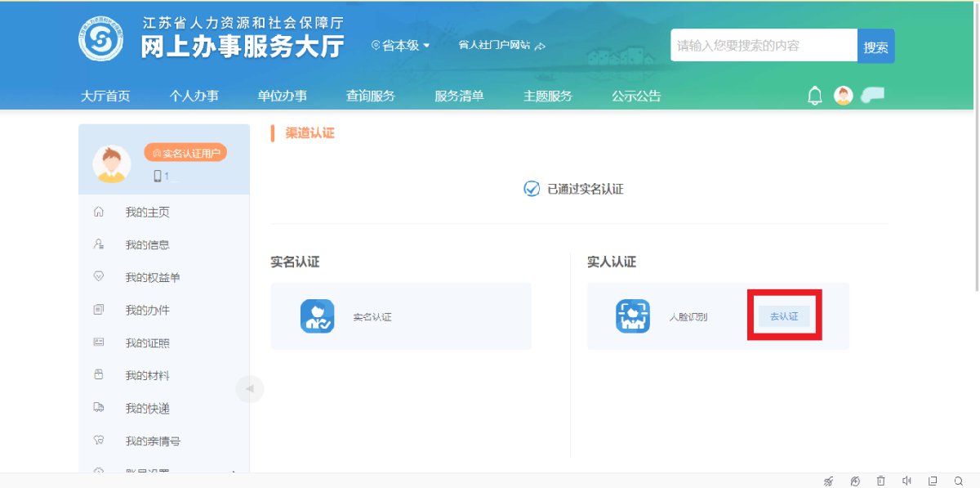Click the face recognition (人脸识别) icon
Image resolution: width=980 pixels, height=488 pixels.
click(632, 316)
